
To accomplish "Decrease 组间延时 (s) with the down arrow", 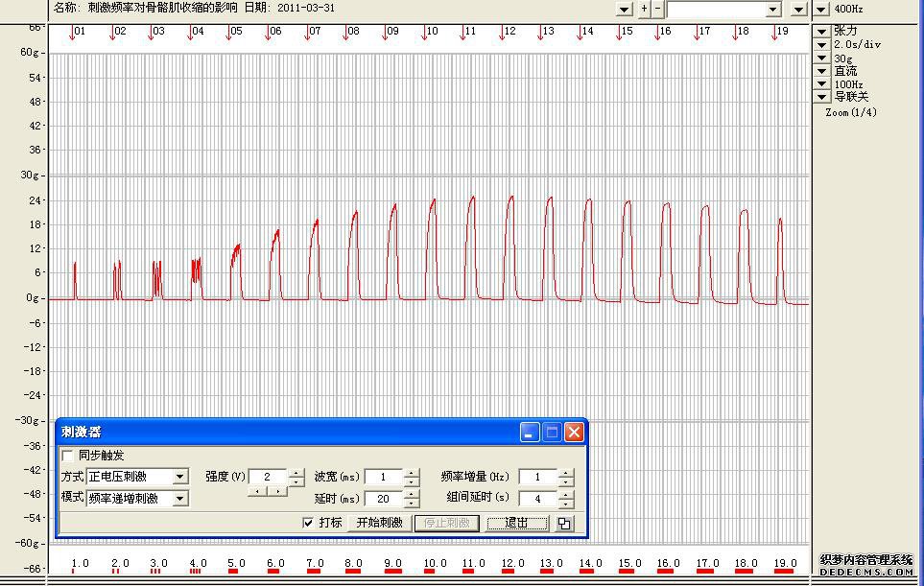I will [x=566, y=504].
